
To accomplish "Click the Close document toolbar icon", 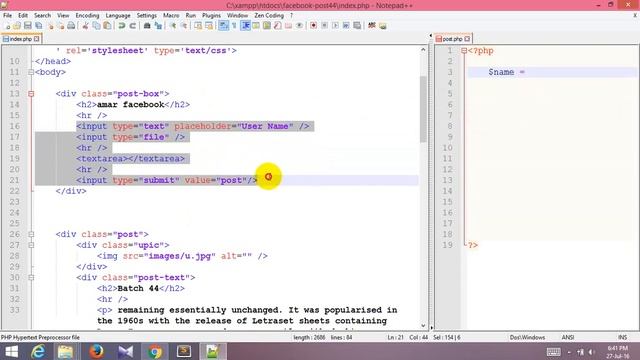I will click(x=50, y=26).
